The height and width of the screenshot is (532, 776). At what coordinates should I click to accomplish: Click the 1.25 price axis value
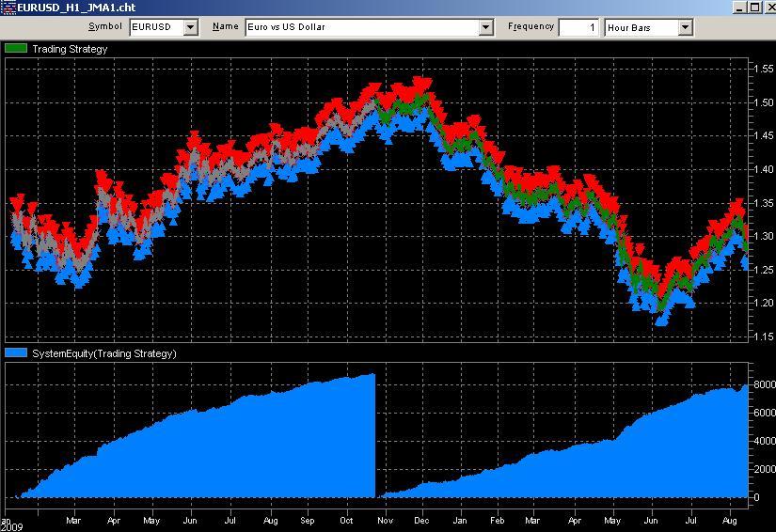pyautogui.click(x=764, y=270)
